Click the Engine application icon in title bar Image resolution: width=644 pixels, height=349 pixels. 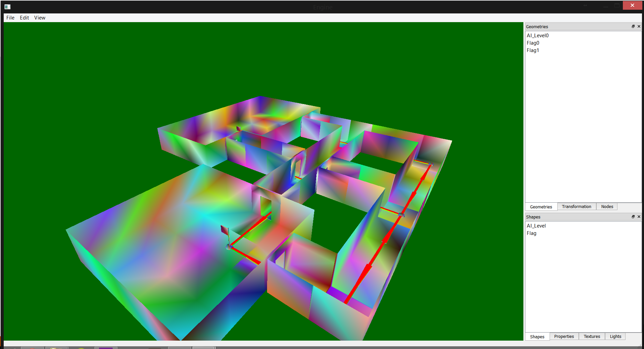(x=7, y=7)
